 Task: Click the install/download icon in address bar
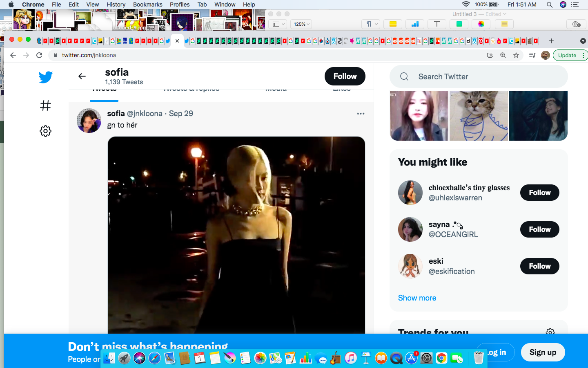coord(490,55)
